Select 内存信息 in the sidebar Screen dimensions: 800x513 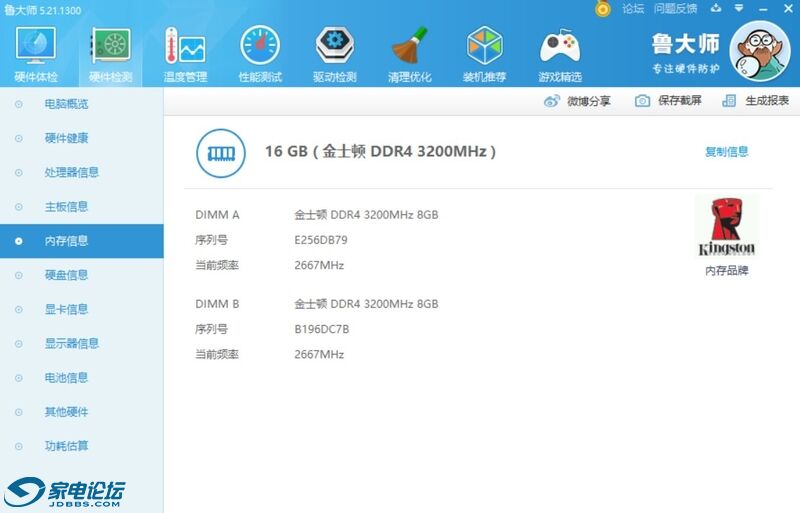pyautogui.click(x=82, y=241)
